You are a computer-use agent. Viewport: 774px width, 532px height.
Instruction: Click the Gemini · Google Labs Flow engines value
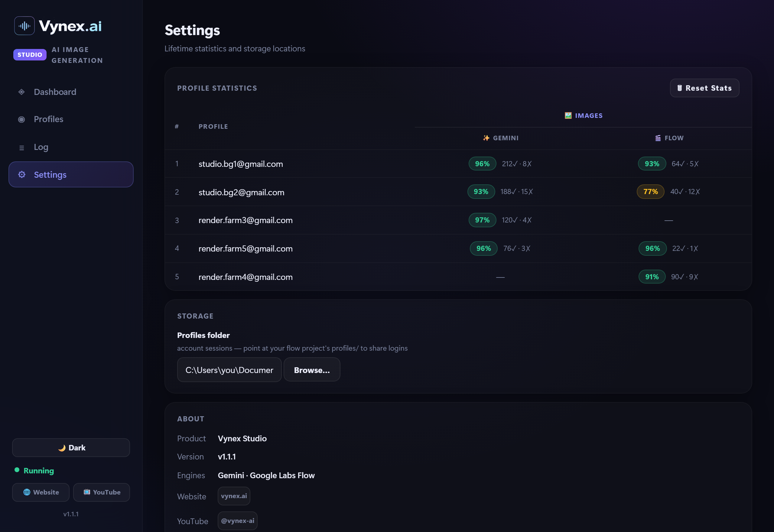pyautogui.click(x=266, y=475)
